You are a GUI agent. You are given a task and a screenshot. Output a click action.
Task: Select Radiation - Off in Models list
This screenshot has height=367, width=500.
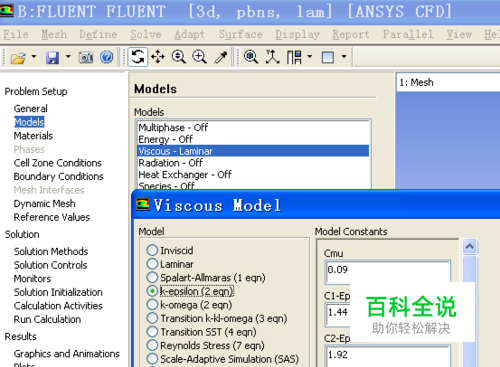253,163
